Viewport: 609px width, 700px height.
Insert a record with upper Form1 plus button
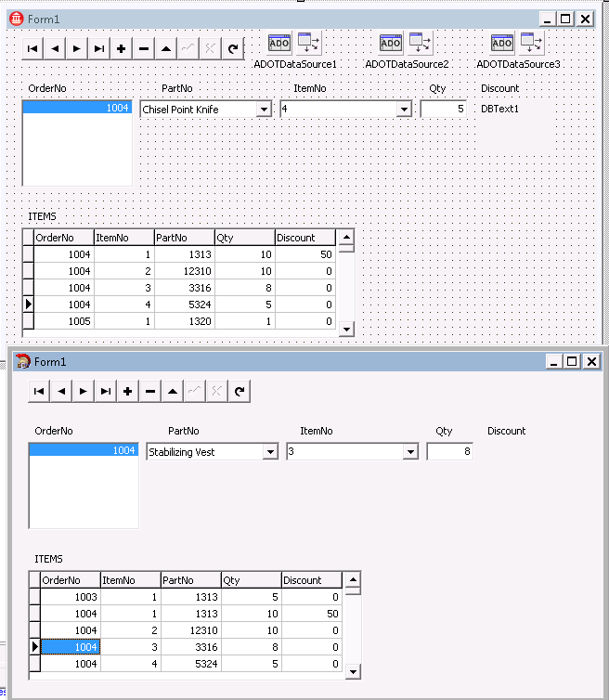[121, 48]
